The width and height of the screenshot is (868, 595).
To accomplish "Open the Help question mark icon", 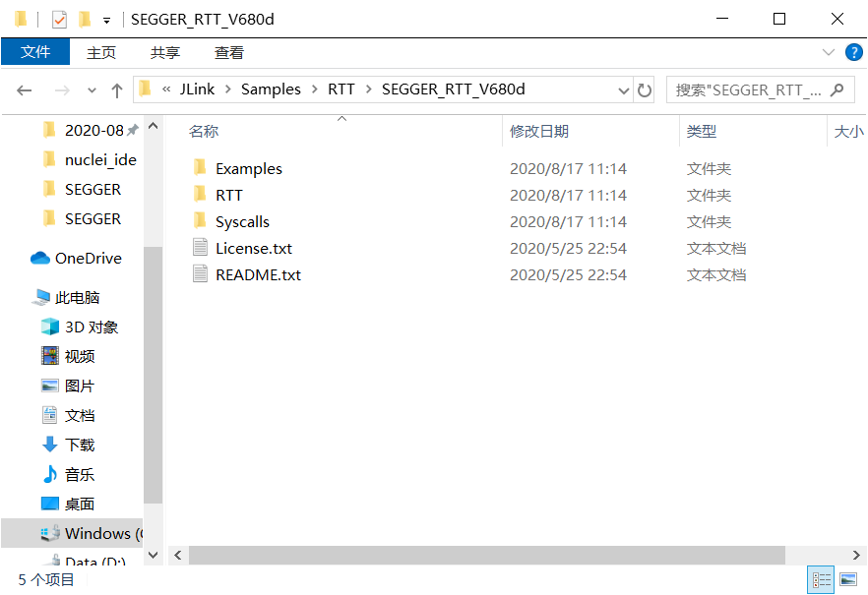I will coord(853,52).
